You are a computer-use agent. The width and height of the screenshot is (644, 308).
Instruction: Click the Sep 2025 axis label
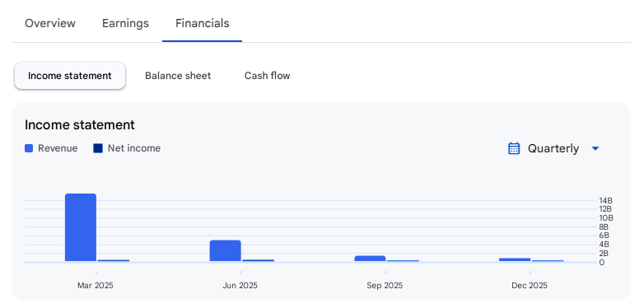pos(385,286)
